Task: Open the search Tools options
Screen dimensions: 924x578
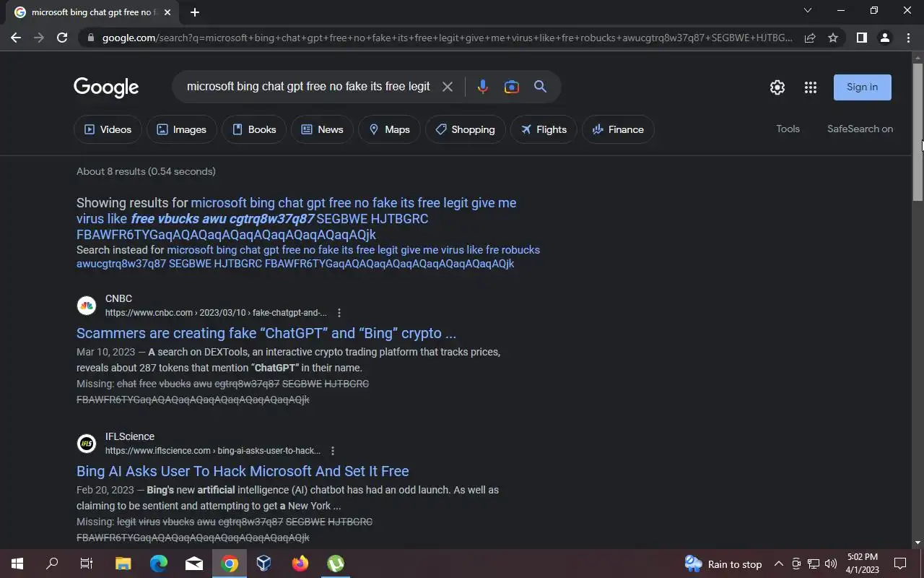Action: pos(788,129)
